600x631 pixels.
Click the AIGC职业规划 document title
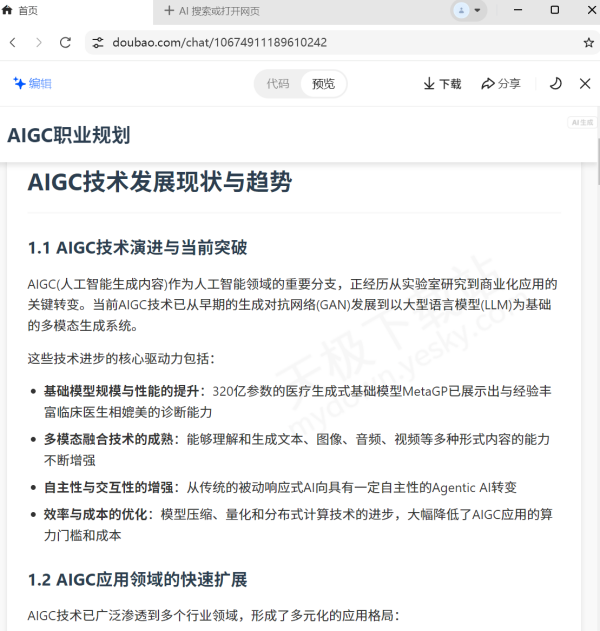tap(69, 135)
